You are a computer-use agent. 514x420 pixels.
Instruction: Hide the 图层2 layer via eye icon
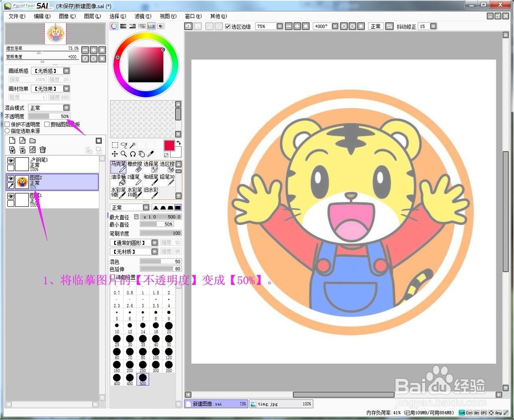[11, 178]
